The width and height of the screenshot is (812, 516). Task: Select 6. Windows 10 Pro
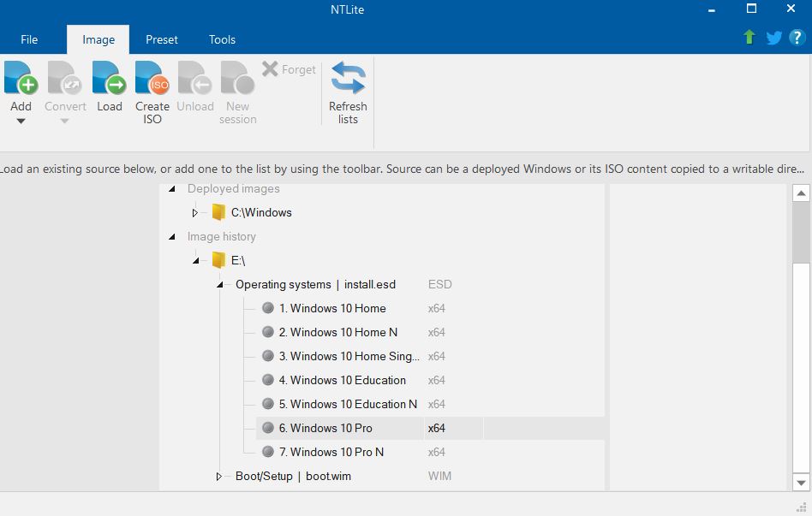(x=325, y=428)
